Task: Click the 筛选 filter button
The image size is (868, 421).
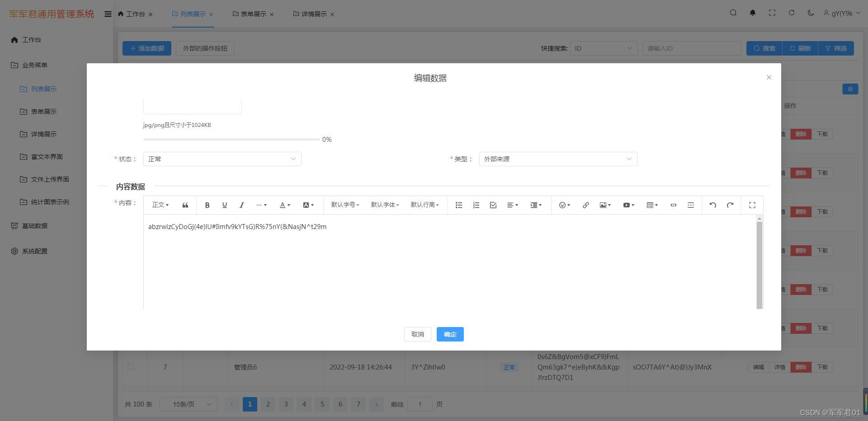Action: [836, 48]
